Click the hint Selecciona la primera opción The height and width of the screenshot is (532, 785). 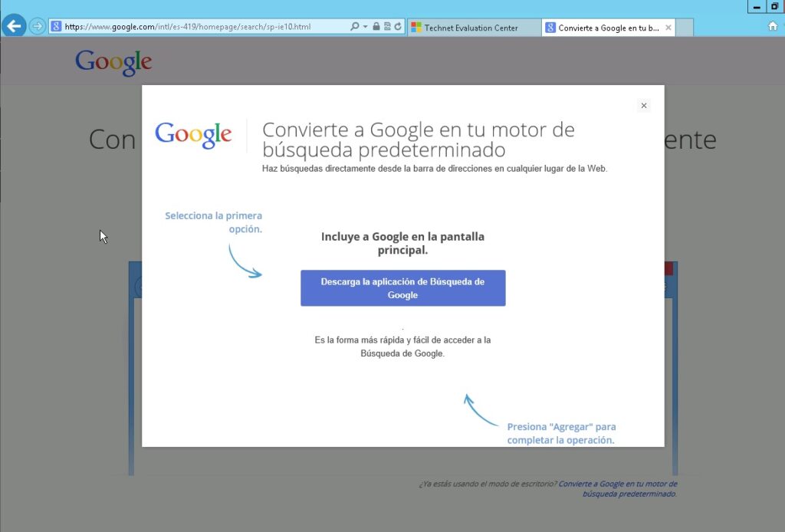point(214,222)
